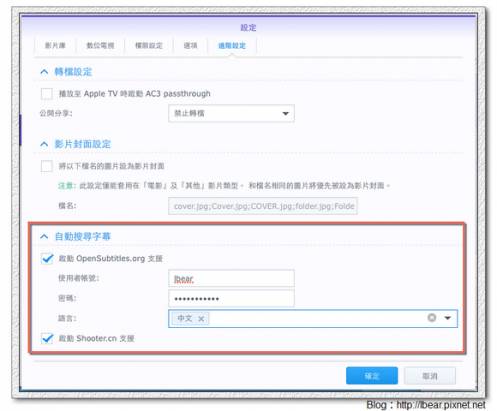Switch to the 影片庫 tab

pyautogui.click(x=55, y=45)
